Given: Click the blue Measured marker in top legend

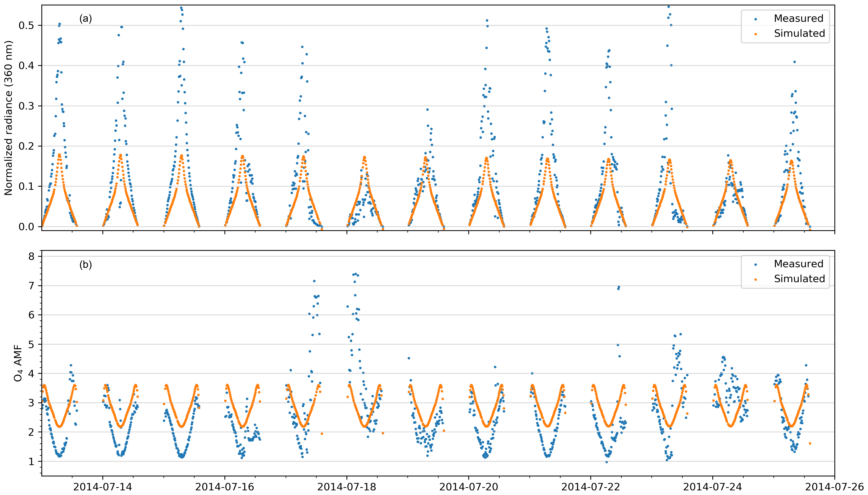Looking at the screenshot, I should [x=756, y=19].
